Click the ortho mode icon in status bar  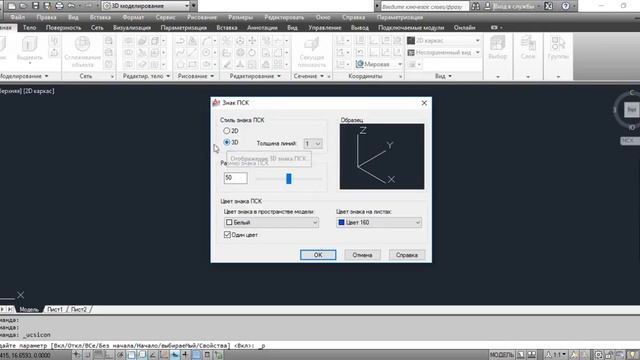click(109, 355)
